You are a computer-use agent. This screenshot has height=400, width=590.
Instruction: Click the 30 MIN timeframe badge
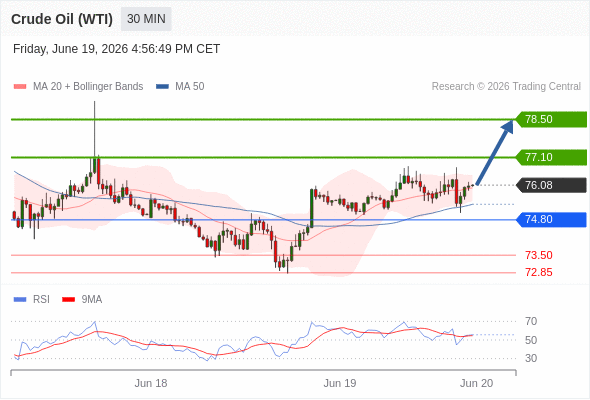146,19
